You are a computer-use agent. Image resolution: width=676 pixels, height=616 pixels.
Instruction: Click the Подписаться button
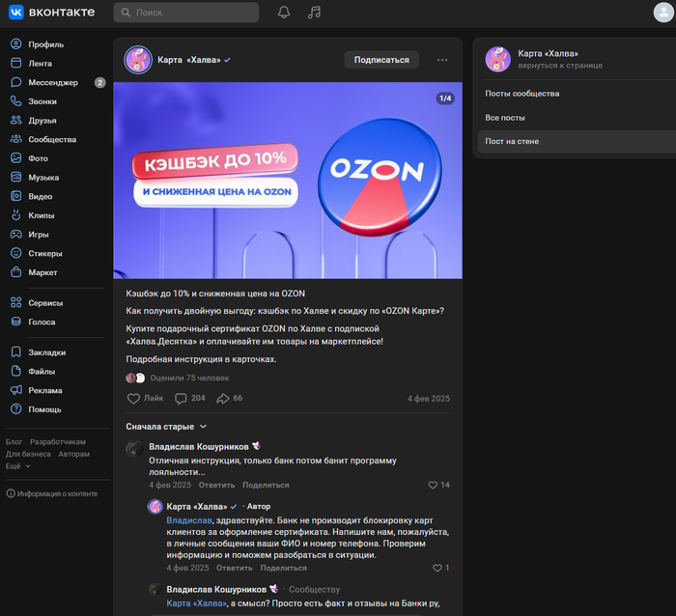(x=381, y=60)
